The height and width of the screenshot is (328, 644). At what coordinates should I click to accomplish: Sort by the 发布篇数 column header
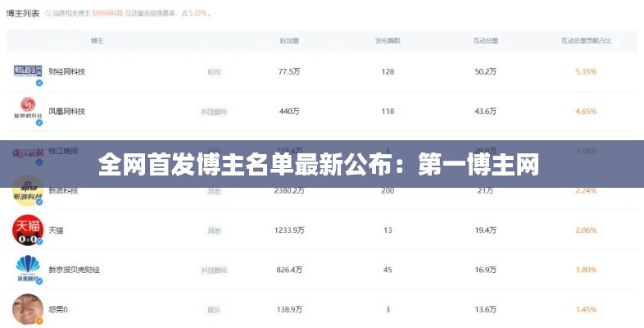388,40
